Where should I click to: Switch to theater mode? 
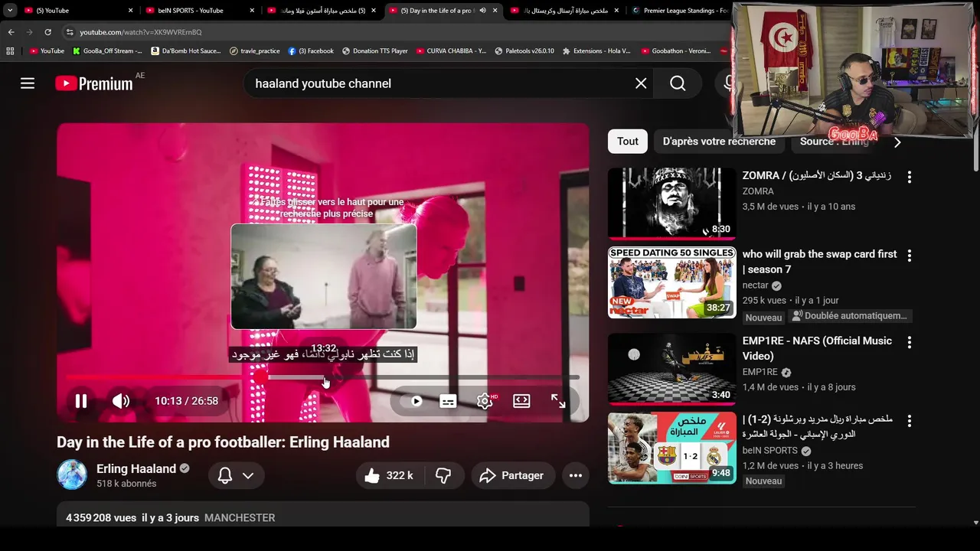[521, 401]
